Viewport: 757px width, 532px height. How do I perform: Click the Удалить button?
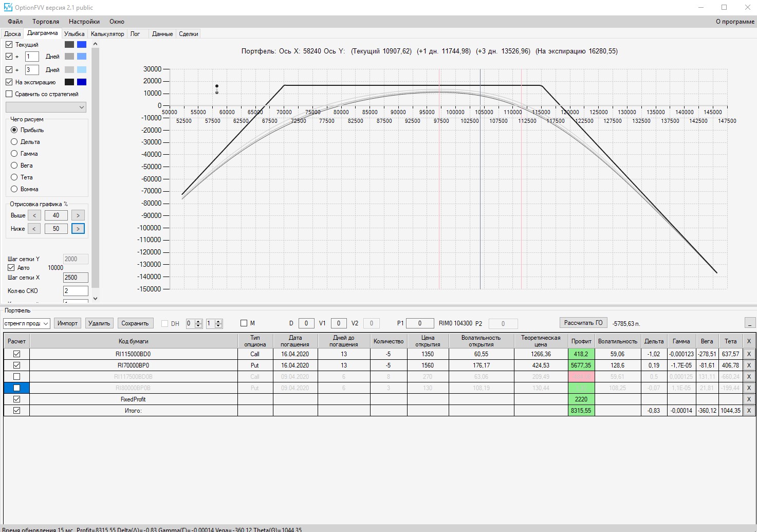tap(99, 323)
